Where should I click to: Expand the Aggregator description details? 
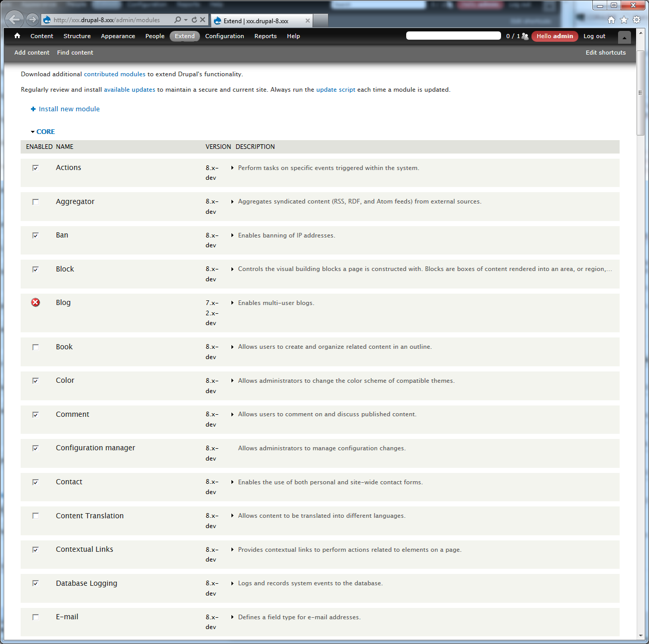[x=232, y=201]
